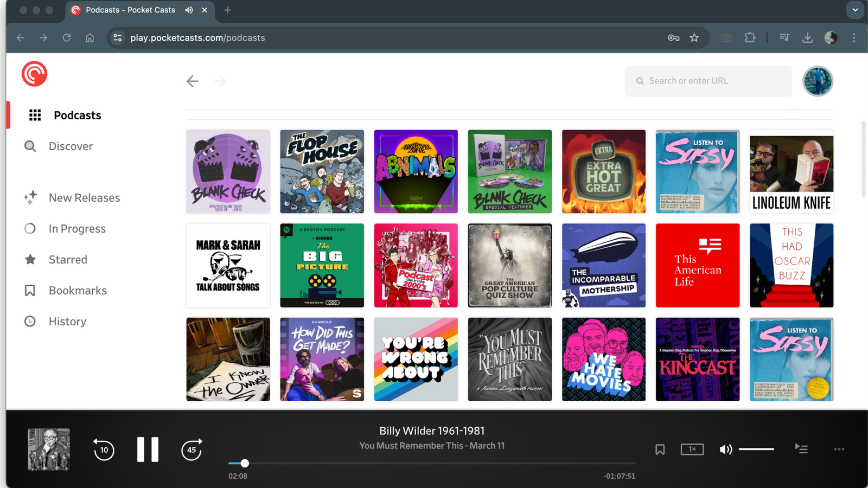Open the This American Life podcast

[698, 266]
